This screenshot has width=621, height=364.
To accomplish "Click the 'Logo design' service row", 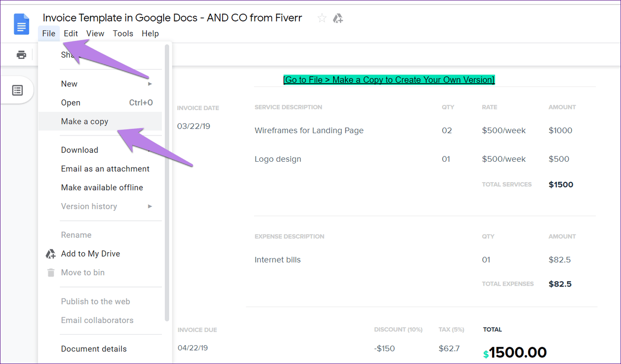I will click(278, 159).
